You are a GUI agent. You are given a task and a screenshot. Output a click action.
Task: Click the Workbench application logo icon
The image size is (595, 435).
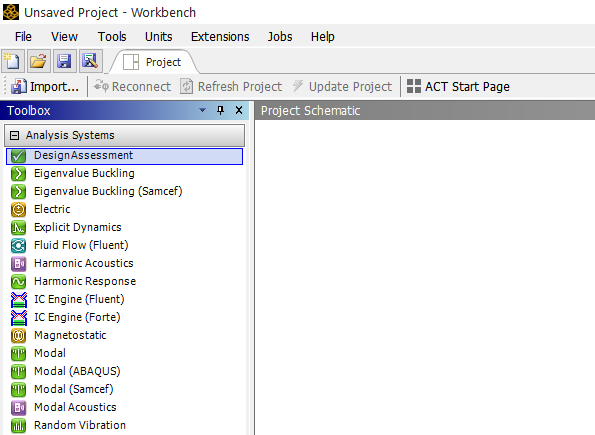pos(11,12)
